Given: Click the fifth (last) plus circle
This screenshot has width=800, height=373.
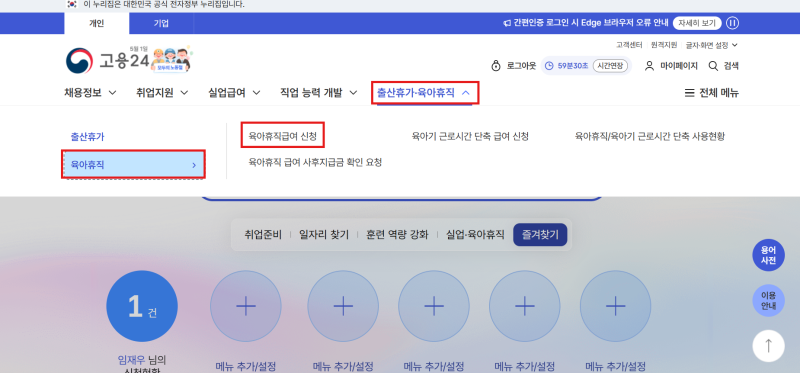Looking at the screenshot, I should pos(615,306).
